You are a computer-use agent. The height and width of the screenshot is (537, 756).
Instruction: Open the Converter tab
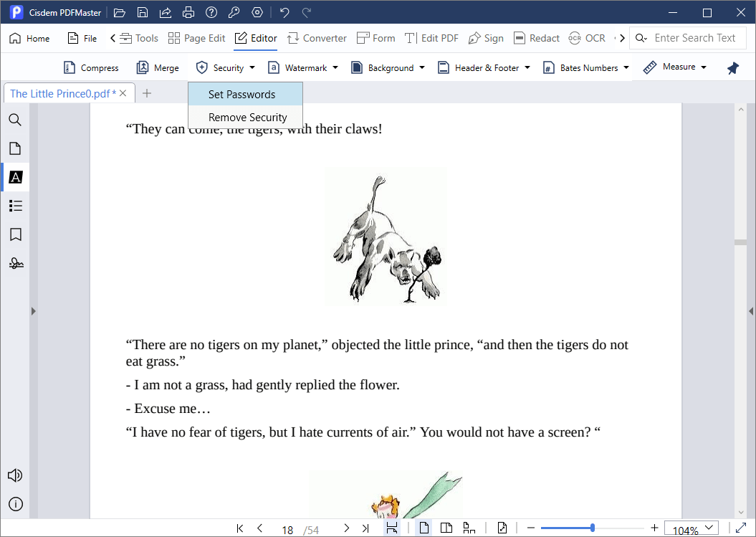pyautogui.click(x=317, y=38)
